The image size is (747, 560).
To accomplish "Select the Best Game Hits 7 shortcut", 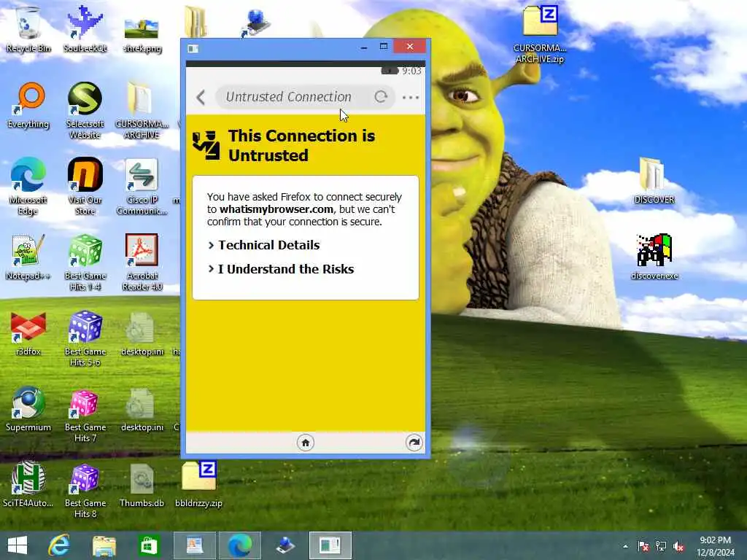I will [x=85, y=414].
